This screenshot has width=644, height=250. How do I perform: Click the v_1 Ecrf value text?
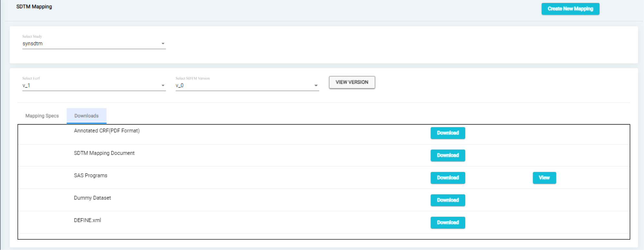point(26,85)
